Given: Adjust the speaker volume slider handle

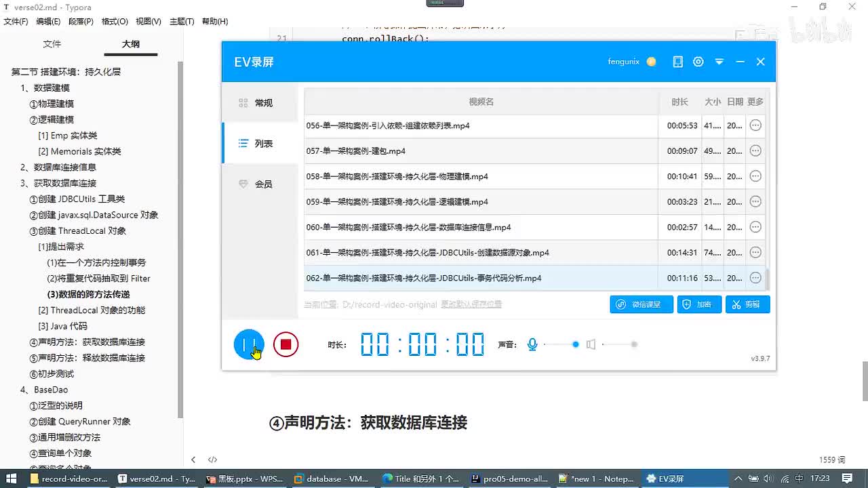Looking at the screenshot, I should point(634,344).
